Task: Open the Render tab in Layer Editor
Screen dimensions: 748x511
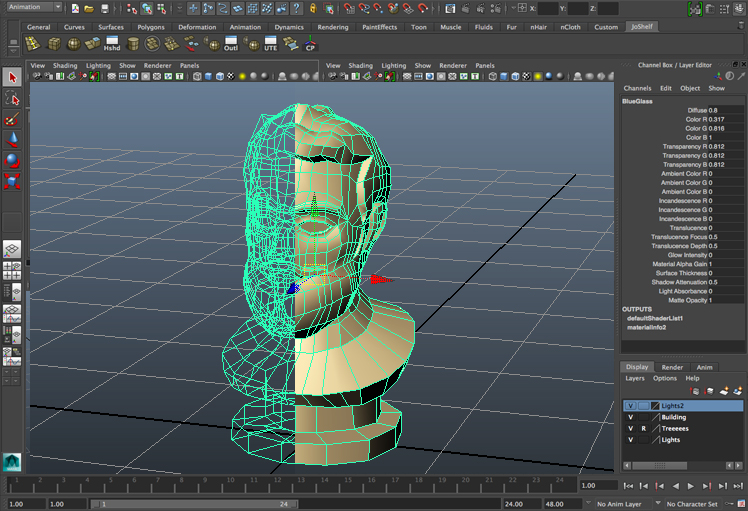Action: click(x=672, y=367)
